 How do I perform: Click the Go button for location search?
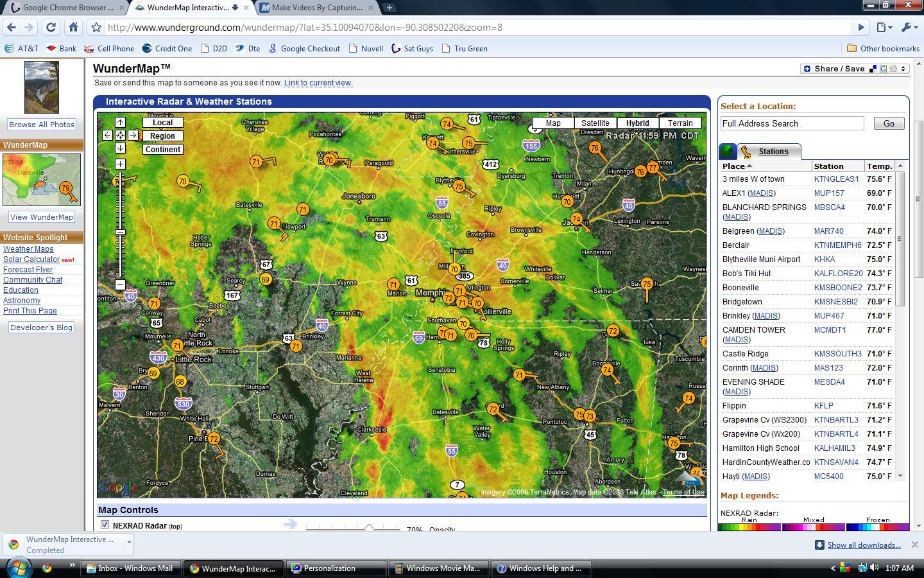click(x=889, y=123)
